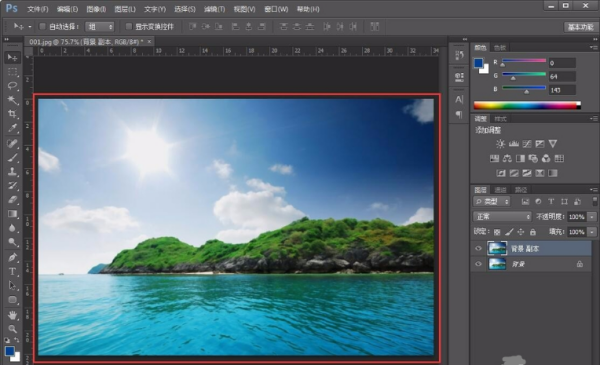The image size is (600, 365).
Task: Open the Window (W) menu
Action: (x=276, y=9)
